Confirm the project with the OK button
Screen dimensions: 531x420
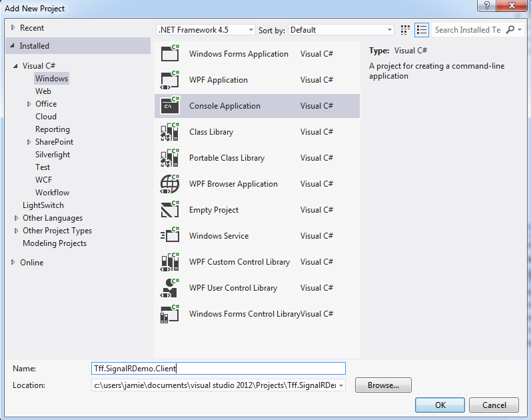click(x=440, y=405)
